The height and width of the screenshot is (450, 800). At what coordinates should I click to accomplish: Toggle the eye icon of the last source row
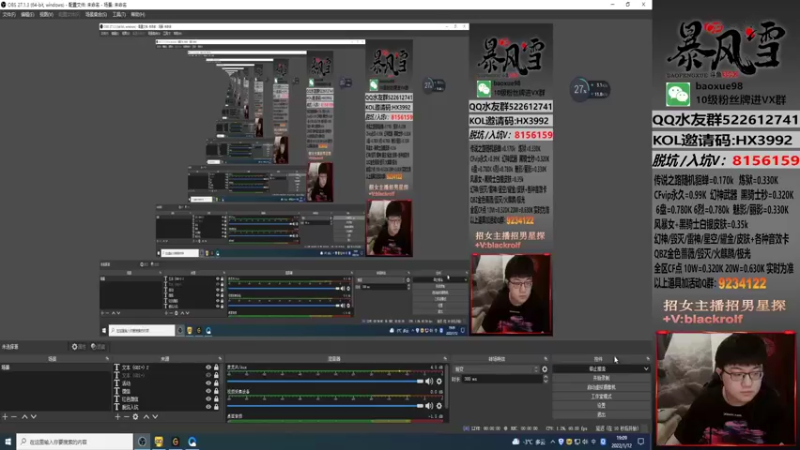(208, 407)
